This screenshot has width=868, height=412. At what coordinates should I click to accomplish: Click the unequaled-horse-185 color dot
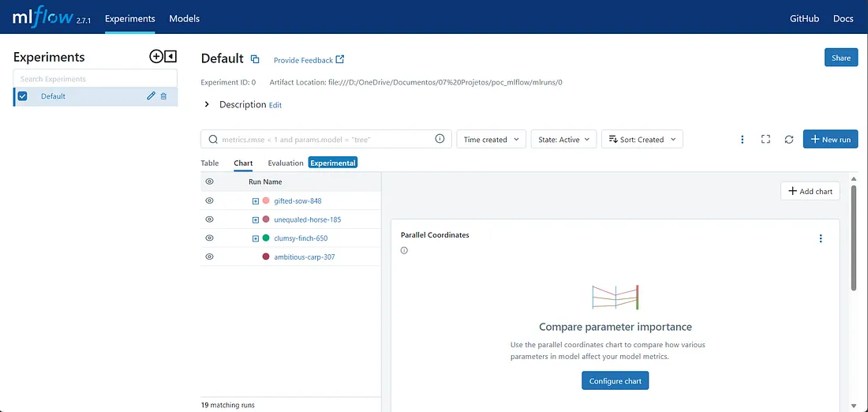tap(266, 219)
